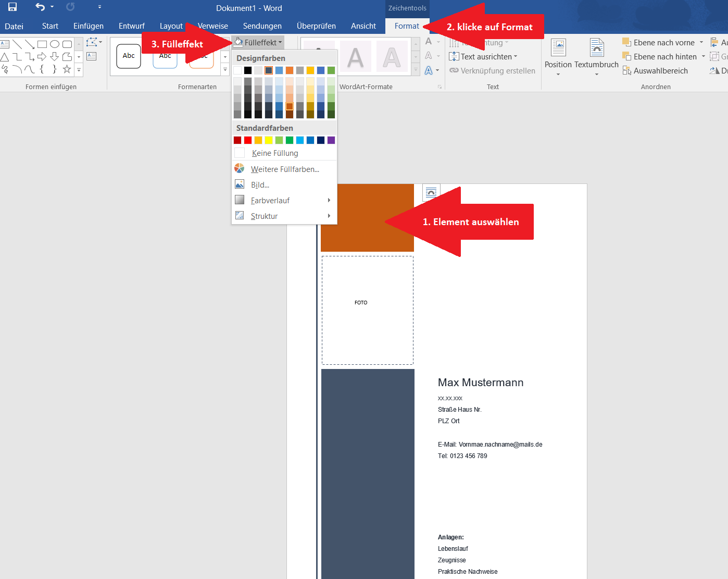728x579 pixels.
Task: Click the Undo arrow icon
Action: coord(40,7)
